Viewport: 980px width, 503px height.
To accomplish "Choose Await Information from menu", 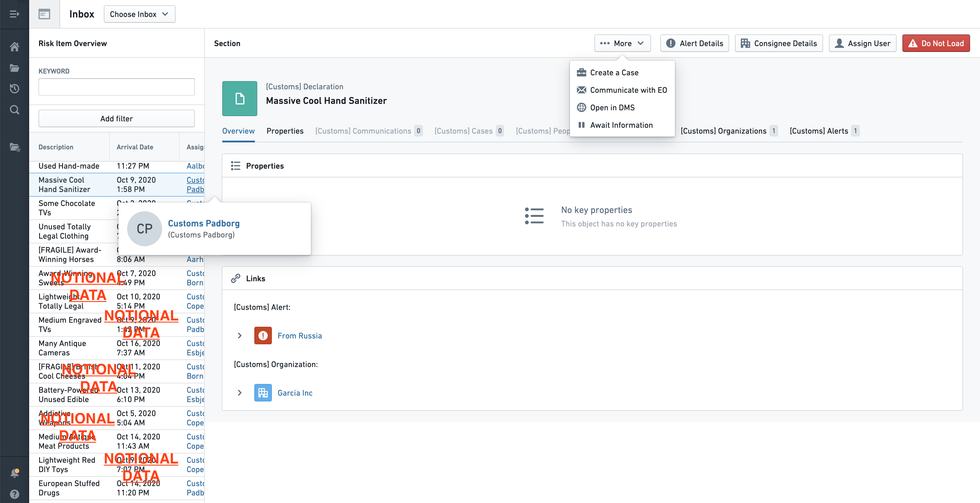I will (x=621, y=125).
